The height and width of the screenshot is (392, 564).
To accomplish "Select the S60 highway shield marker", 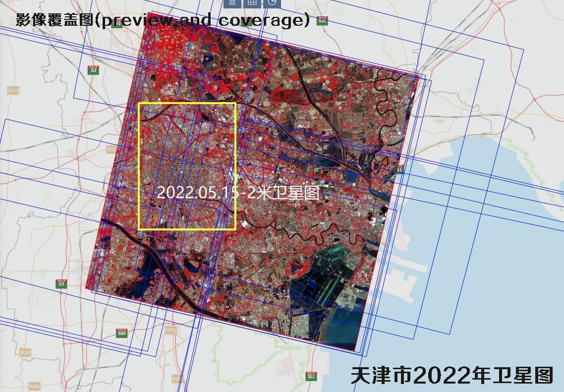I will point(121,333).
